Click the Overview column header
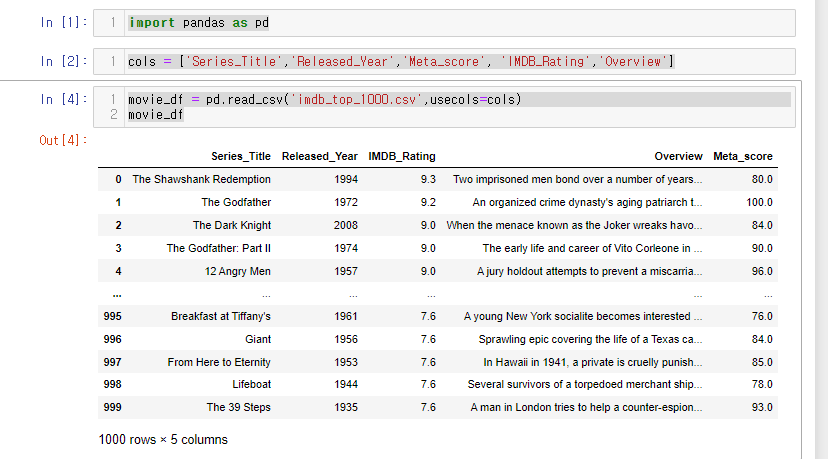 [679, 156]
